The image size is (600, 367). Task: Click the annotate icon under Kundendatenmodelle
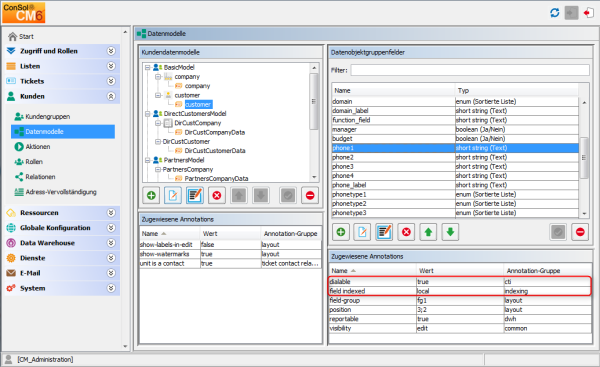pos(195,196)
